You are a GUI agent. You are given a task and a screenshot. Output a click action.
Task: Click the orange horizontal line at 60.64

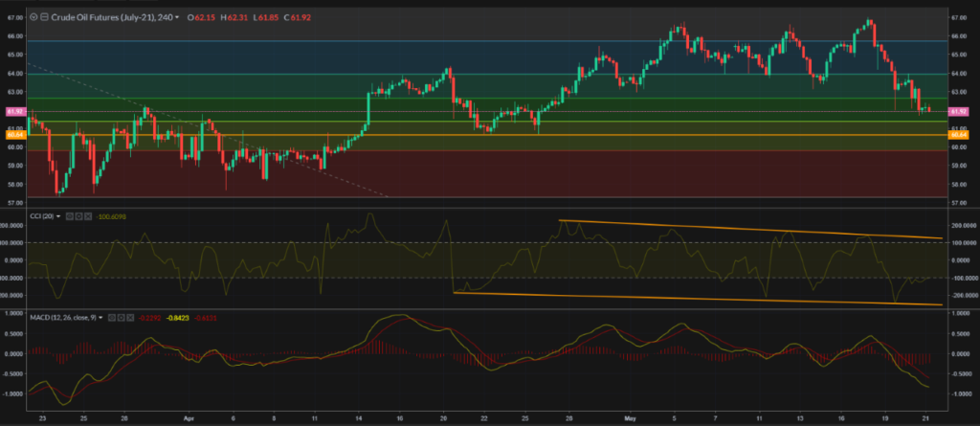[x=479, y=135]
